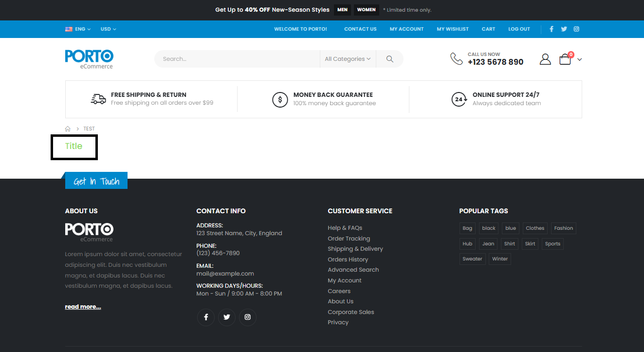This screenshot has width=644, height=352.
Task: Open the Help & FAQs link
Action: point(345,228)
